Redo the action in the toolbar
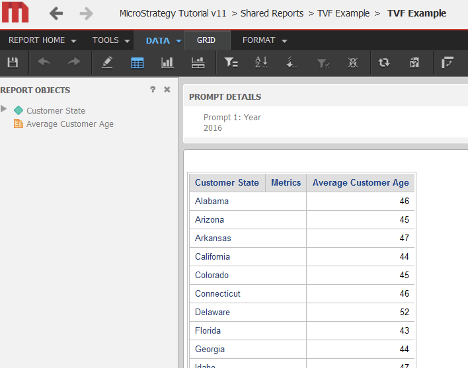 (74, 62)
